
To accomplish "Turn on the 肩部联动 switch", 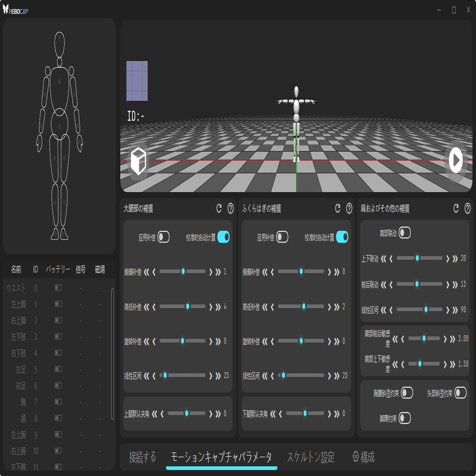I will [404, 233].
